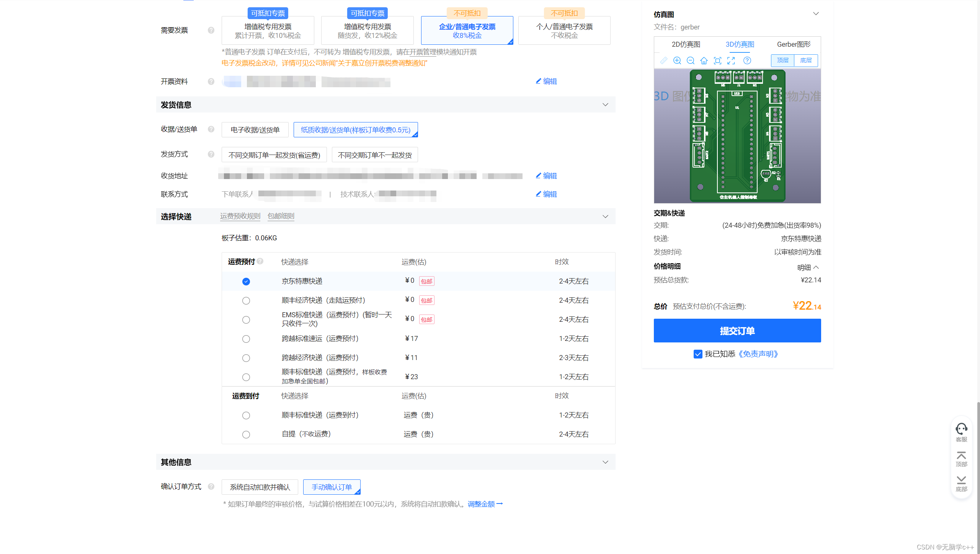Edit the contact info (联系方式)

click(546, 194)
